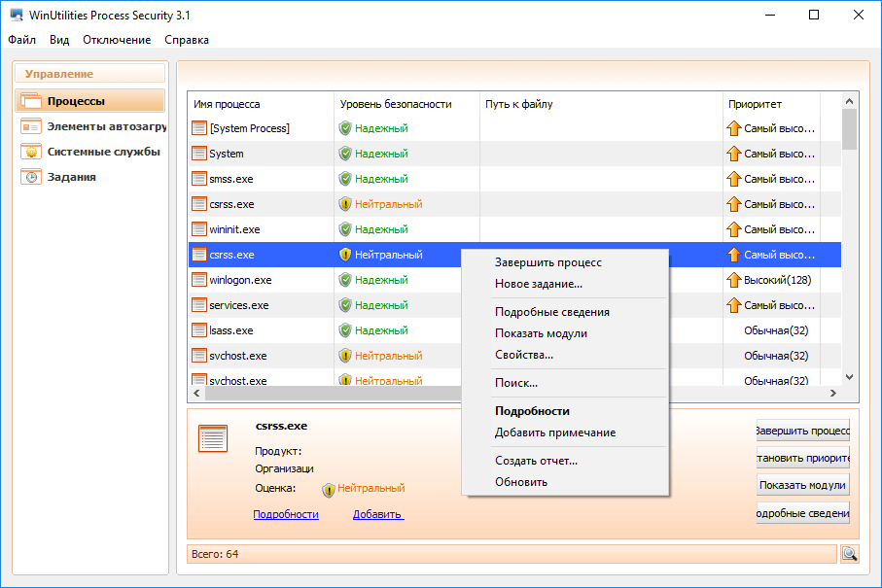Sort by Уровень безопасности column header

(x=406, y=104)
